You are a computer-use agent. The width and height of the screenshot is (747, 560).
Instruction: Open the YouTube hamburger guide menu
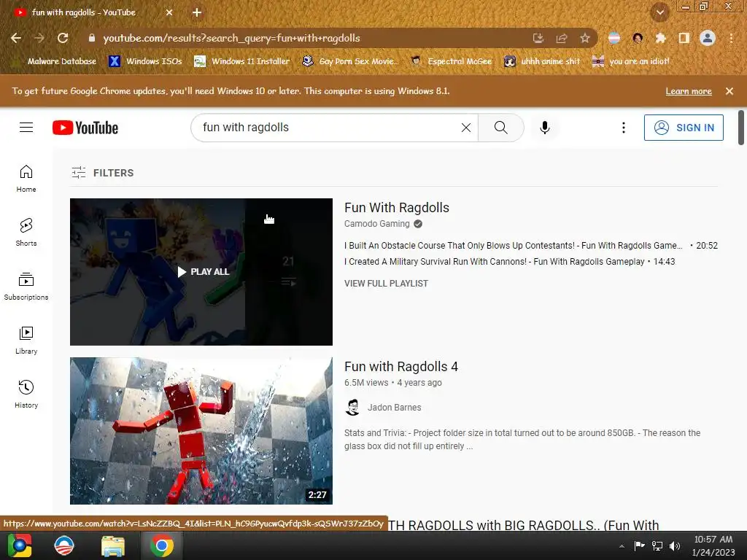(26, 128)
